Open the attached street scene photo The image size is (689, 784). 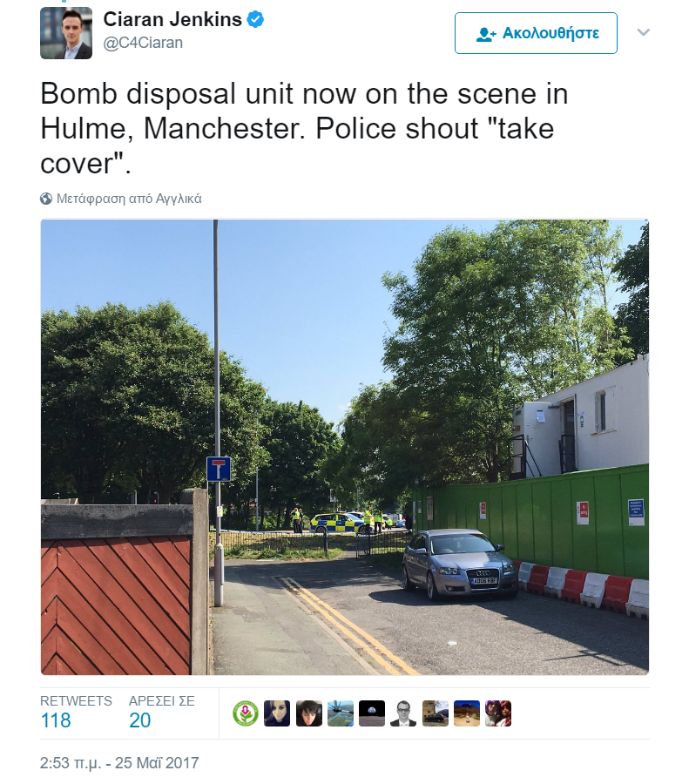coord(345,447)
